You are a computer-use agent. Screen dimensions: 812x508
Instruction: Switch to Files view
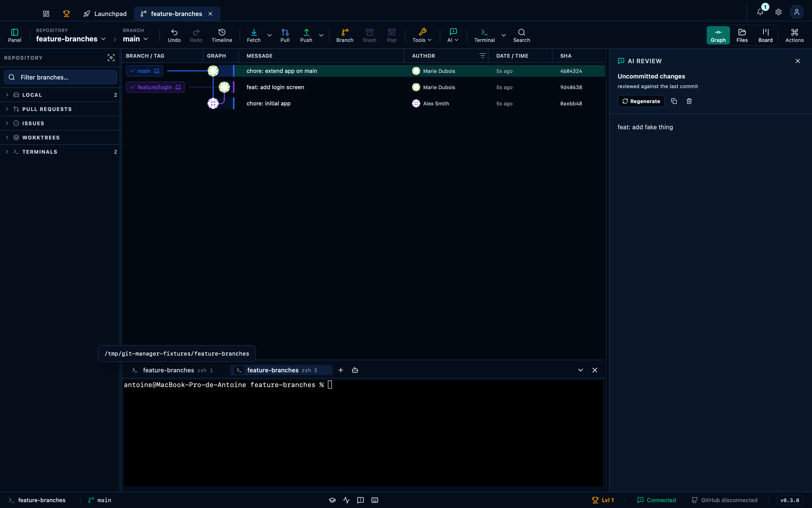tap(742, 35)
